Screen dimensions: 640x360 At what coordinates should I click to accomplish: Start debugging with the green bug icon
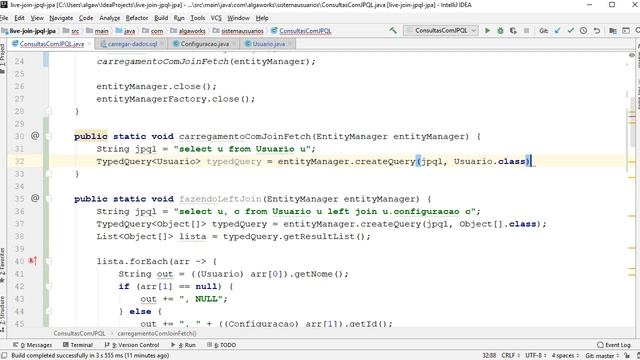(500, 31)
